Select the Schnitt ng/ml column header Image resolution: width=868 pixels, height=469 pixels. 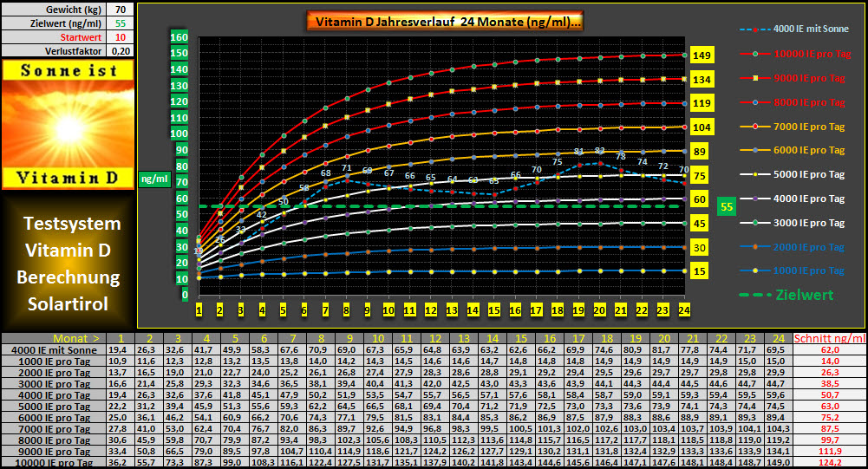coord(832,337)
